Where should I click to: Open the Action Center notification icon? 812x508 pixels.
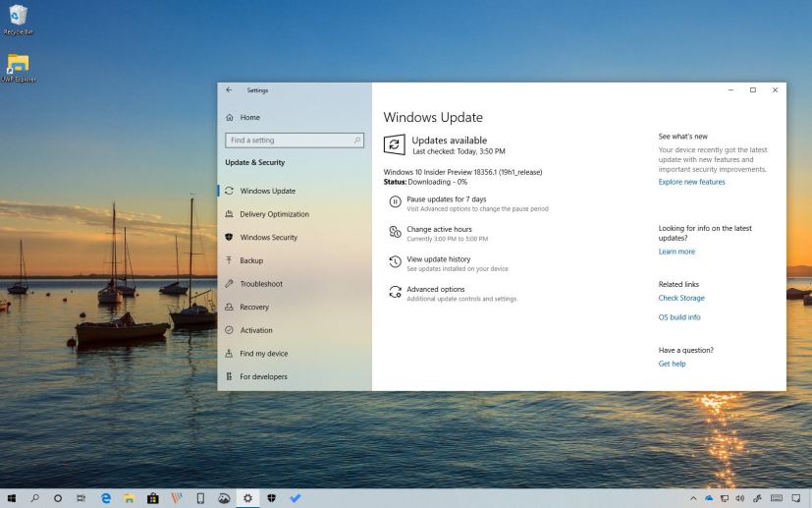click(x=796, y=499)
